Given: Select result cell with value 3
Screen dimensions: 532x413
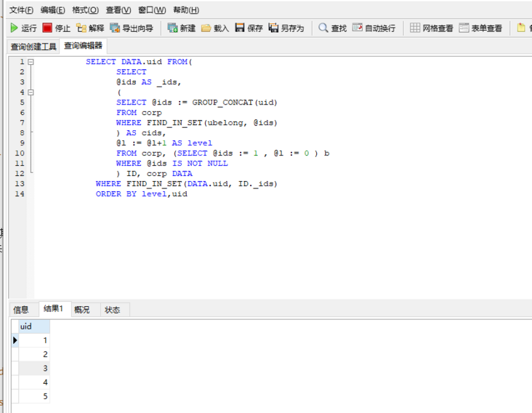Looking at the screenshot, I should click(x=33, y=369).
